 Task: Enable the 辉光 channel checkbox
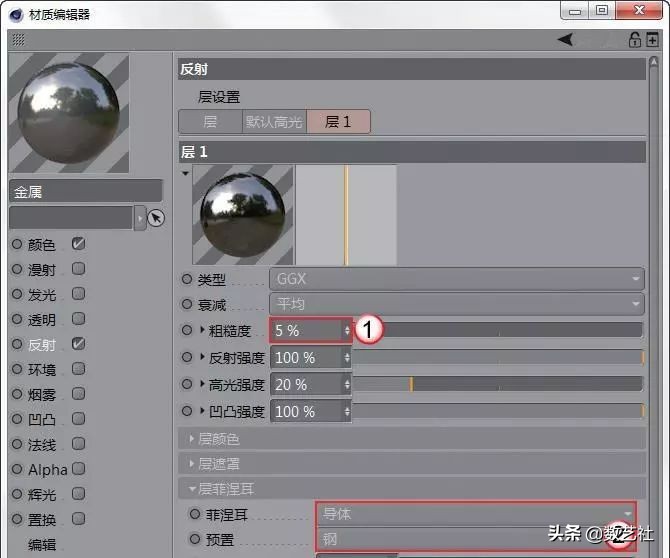click(79, 493)
